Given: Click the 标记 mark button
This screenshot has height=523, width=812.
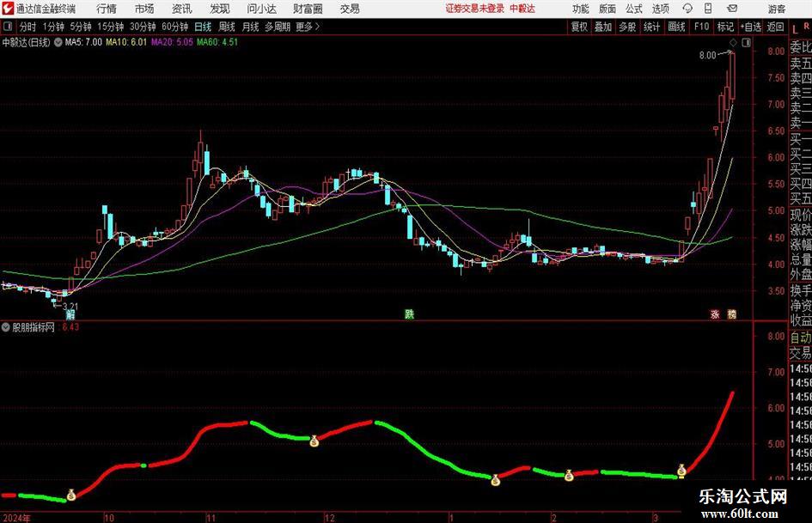Looking at the screenshot, I should tap(725, 27).
